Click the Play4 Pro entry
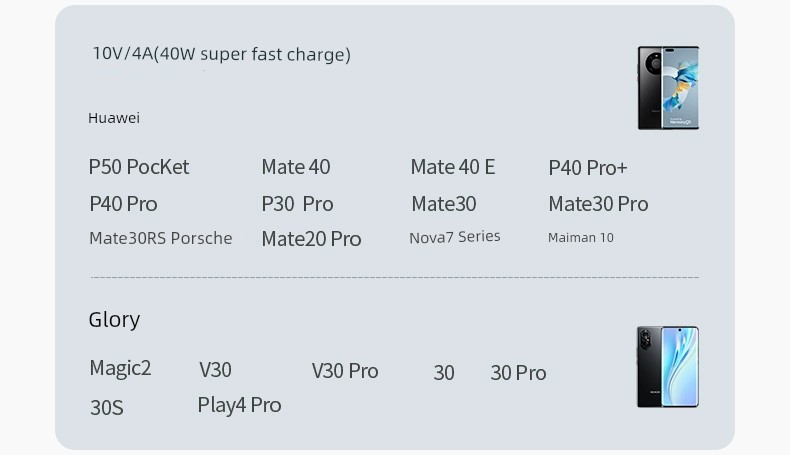Image resolution: width=790 pixels, height=455 pixels. point(239,405)
